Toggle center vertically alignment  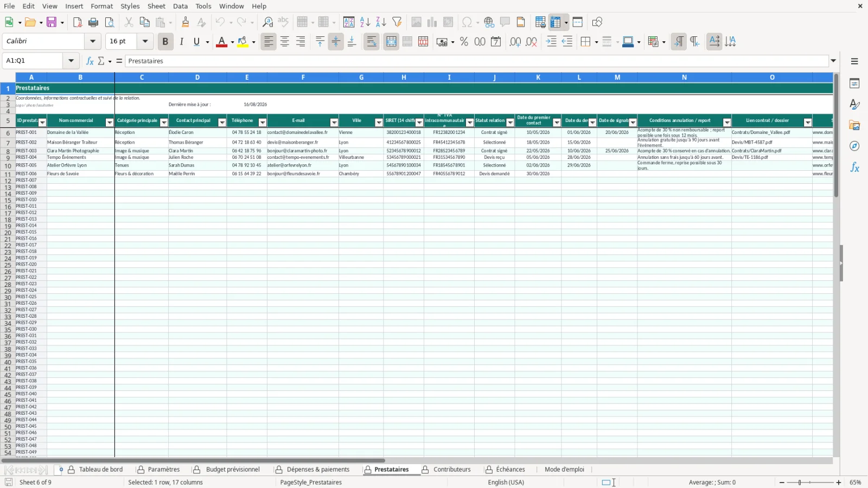coord(336,42)
